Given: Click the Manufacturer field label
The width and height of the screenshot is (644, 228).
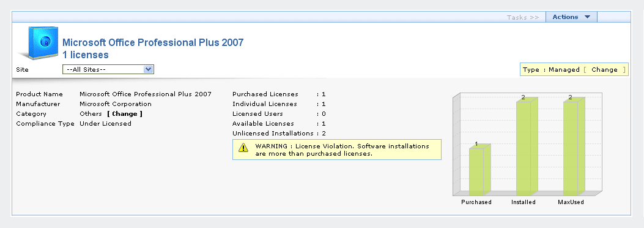Looking at the screenshot, I should pyautogui.click(x=38, y=104).
